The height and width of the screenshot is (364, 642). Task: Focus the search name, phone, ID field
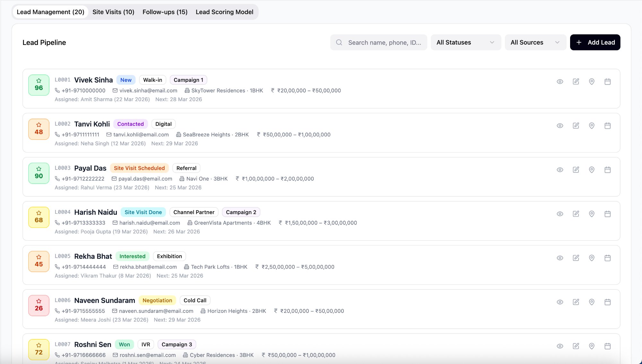coord(379,42)
